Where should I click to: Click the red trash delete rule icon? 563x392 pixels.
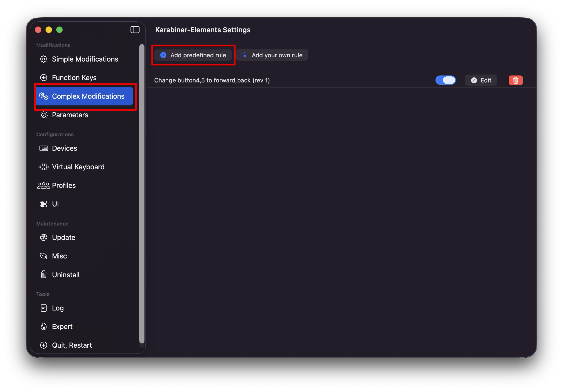click(x=515, y=80)
